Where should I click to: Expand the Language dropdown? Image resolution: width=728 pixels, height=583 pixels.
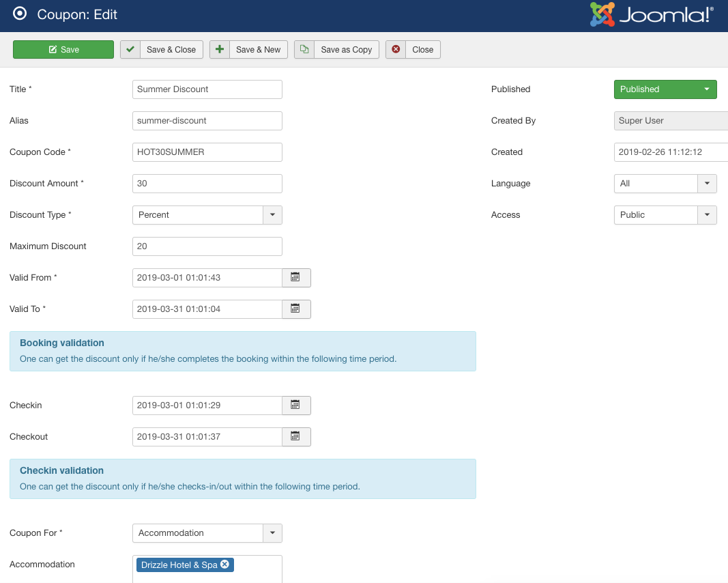pos(707,184)
